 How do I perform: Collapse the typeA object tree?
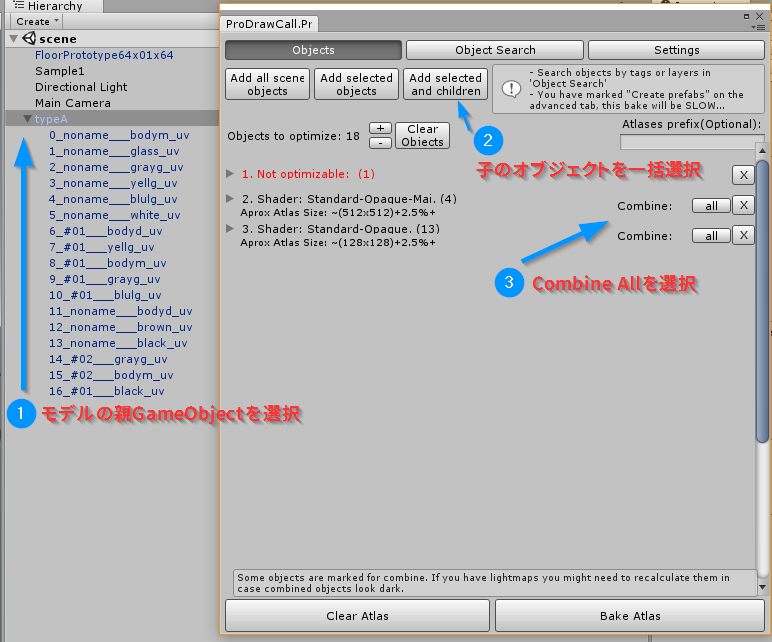tap(28, 119)
